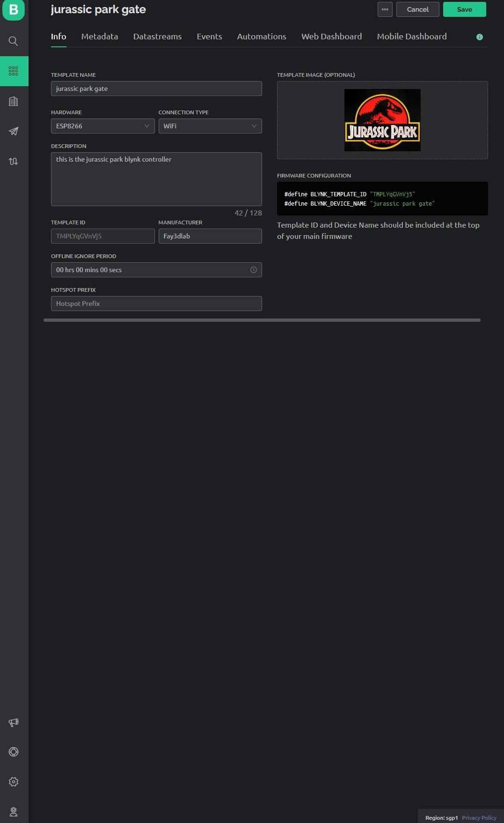Switch to the Web Dashboard tab
504x823 pixels.
click(x=332, y=37)
